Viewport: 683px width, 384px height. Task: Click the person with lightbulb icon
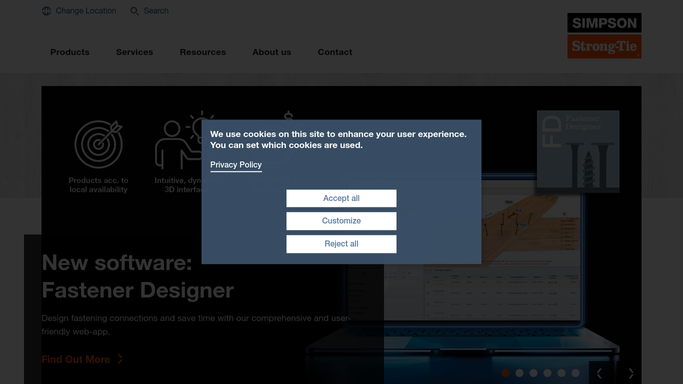click(x=179, y=141)
